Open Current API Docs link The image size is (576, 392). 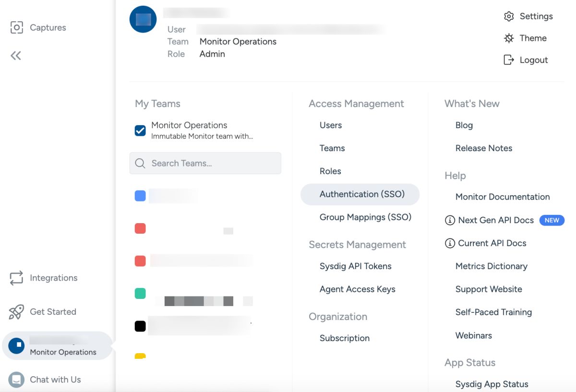coord(492,243)
